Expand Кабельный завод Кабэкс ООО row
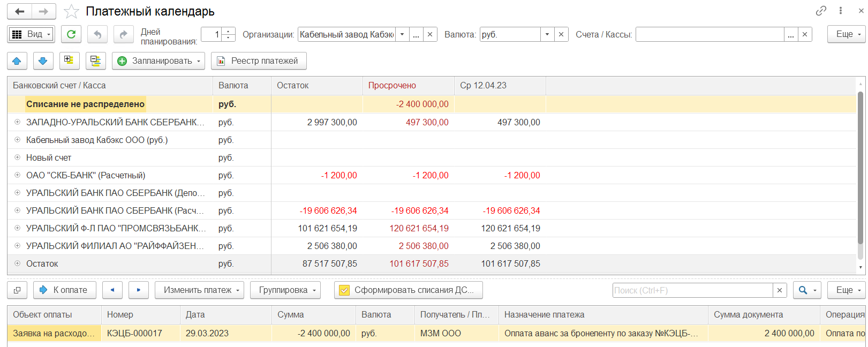Viewport: 868px width, 347px height. 17,140
